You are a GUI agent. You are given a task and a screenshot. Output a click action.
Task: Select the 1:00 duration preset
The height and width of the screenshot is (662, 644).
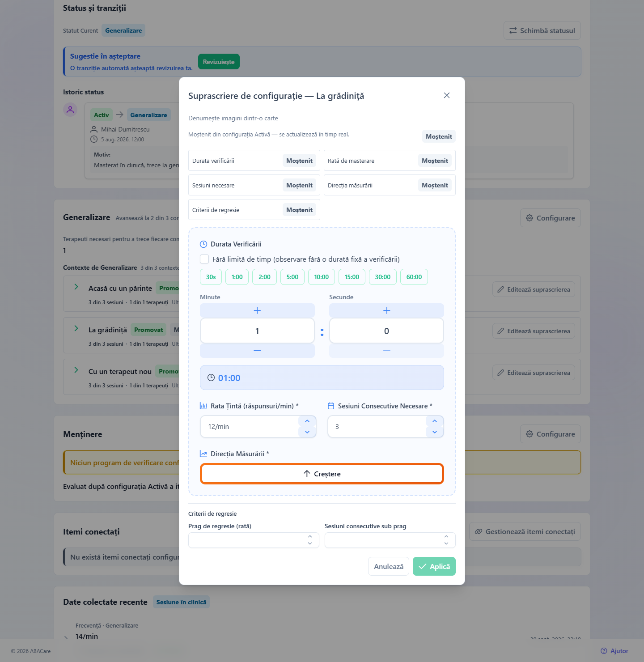pyautogui.click(x=237, y=277)
